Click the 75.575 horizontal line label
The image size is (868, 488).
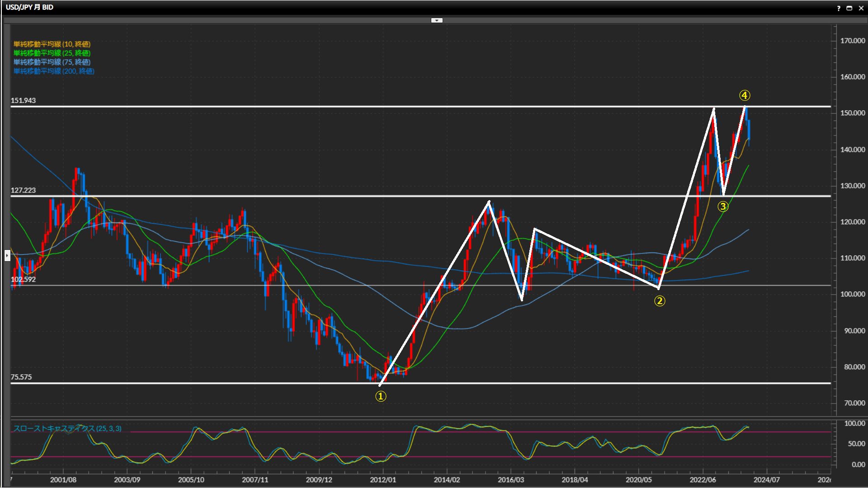(21, 377)
